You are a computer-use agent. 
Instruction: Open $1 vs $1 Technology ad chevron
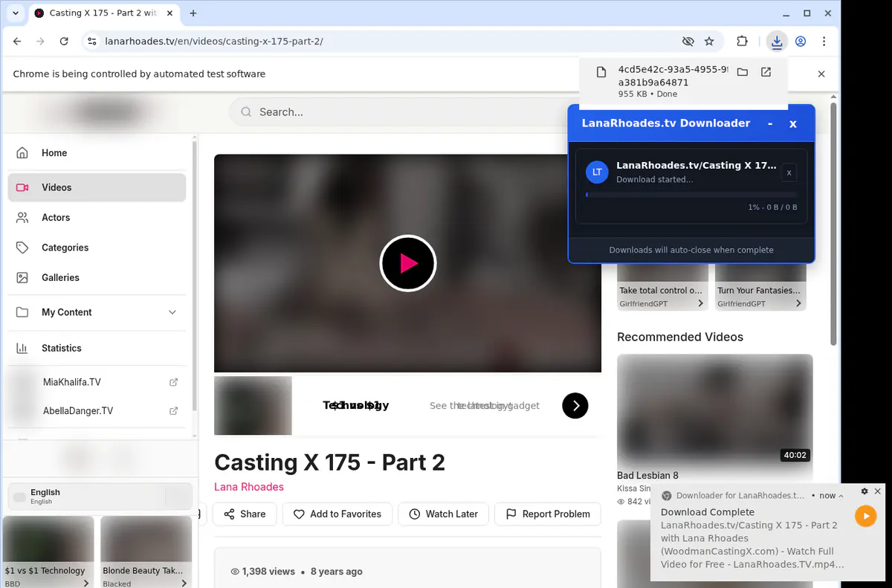86,584
